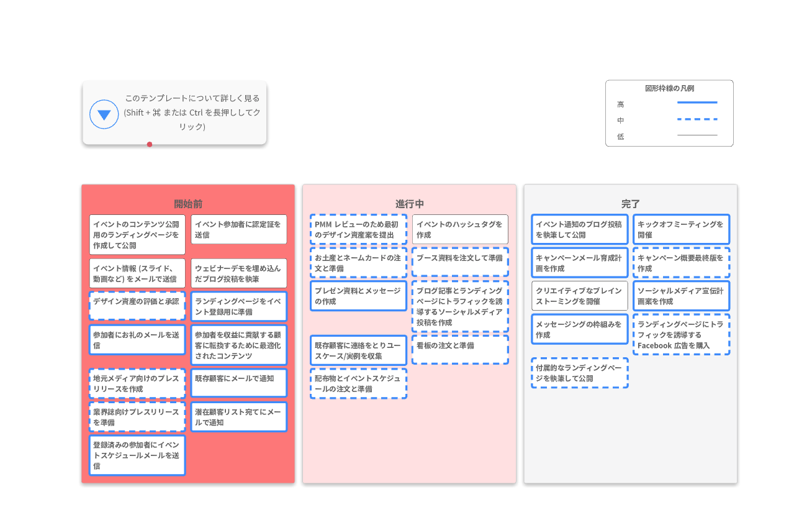Click the 完了 column header
Viewport: 812px width, 520px height.
pyautogui.click(x=630, y=204)
